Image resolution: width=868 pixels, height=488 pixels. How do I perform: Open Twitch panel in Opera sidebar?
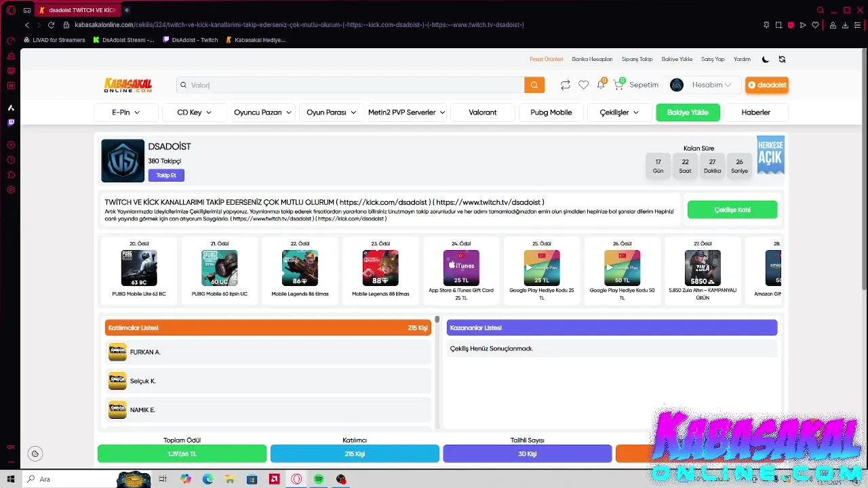11,123
